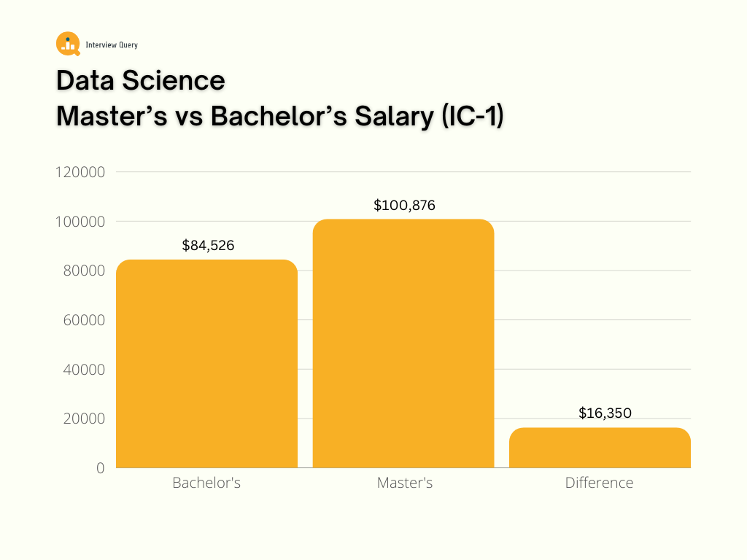Select the $100,876 data label
747x560 pixels.
(x=404, y=206)
